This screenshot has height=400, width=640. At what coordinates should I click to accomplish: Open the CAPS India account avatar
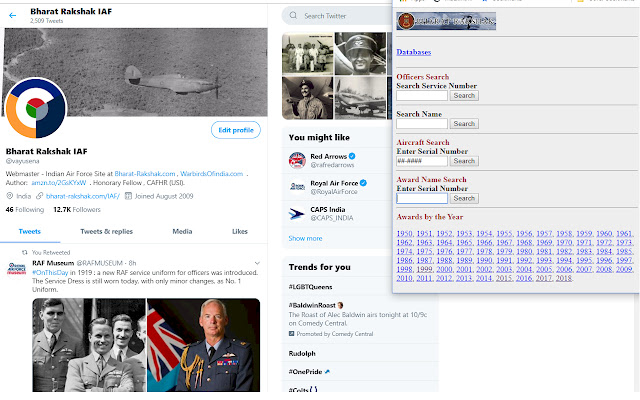pyautogui.click(x=297, y=213)
